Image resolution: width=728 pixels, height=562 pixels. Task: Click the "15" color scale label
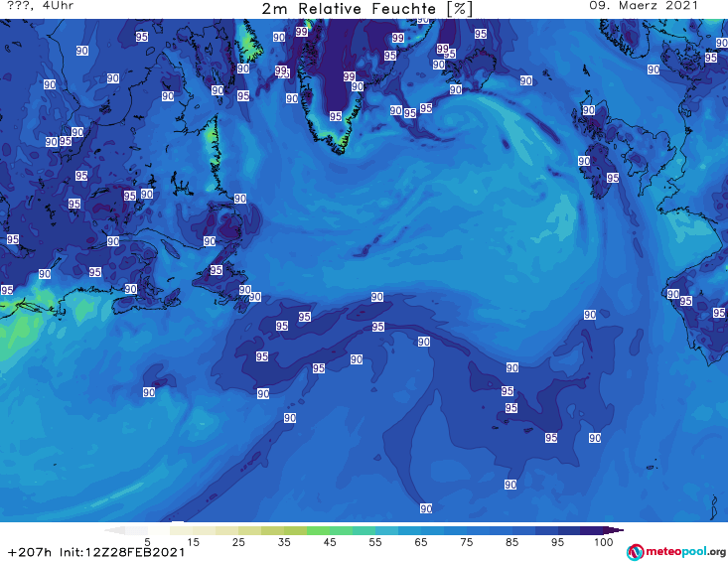click(193, 542)
